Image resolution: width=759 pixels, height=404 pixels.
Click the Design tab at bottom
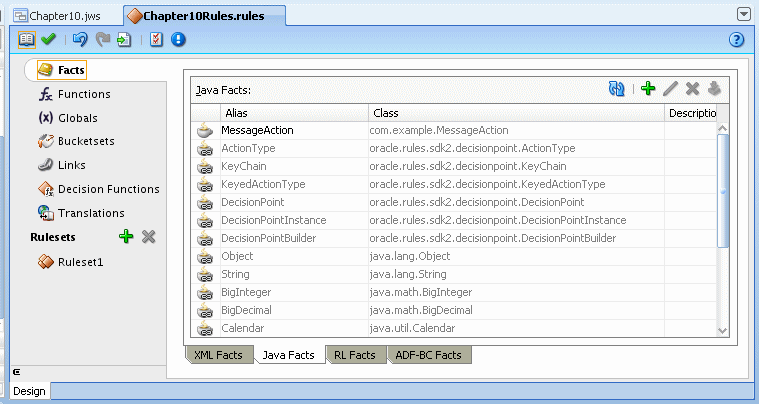pyautogui.click(x=29, y=391)
